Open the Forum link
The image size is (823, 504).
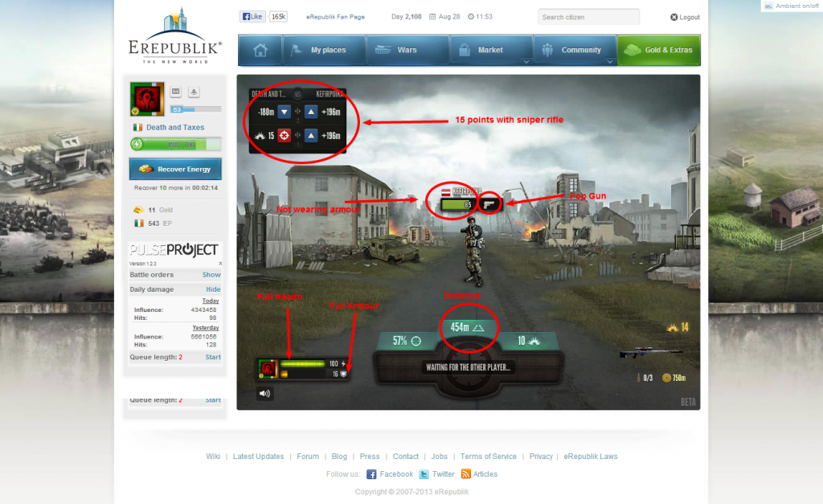[308, 457]
